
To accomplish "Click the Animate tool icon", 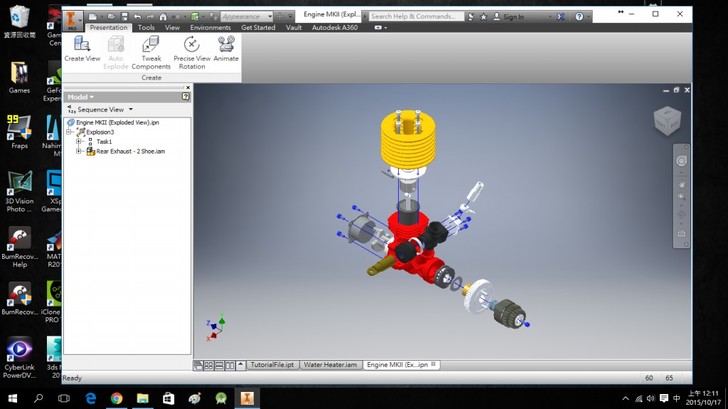I will point(226,49).
